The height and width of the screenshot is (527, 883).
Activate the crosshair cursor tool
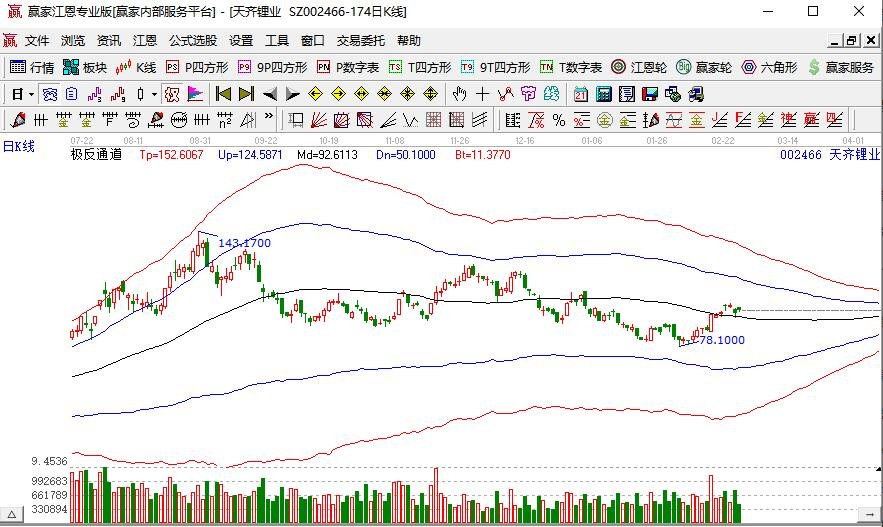click(x=482, y=94)
